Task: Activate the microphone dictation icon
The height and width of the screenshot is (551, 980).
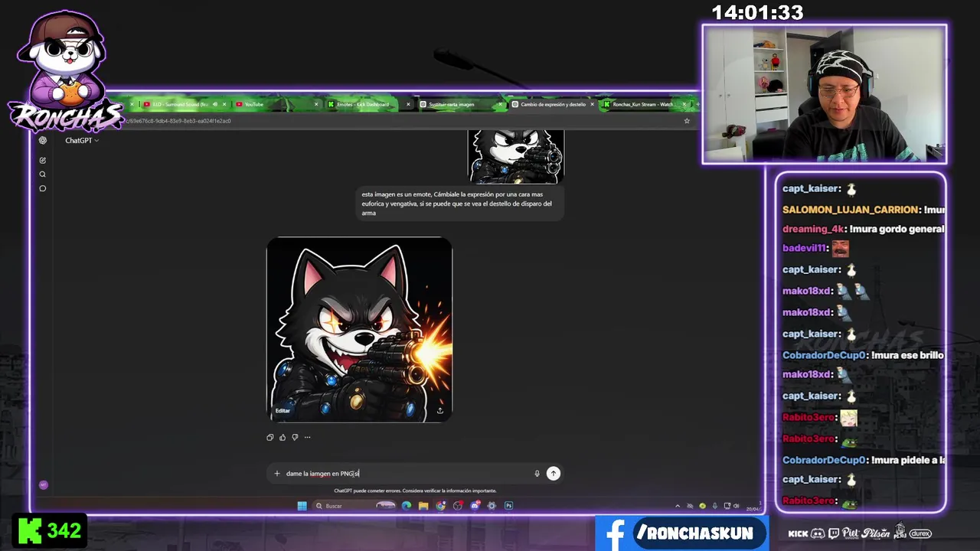Action: [537, 473]
